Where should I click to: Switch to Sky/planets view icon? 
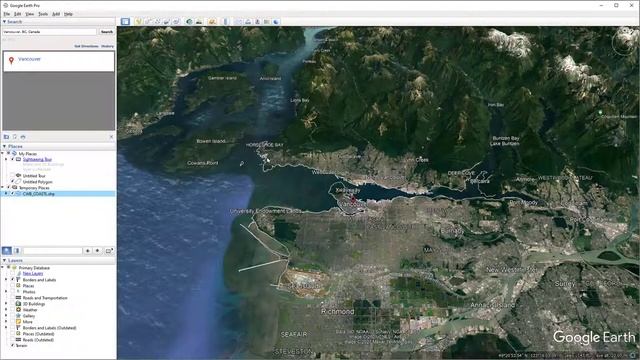coord(212,22)
